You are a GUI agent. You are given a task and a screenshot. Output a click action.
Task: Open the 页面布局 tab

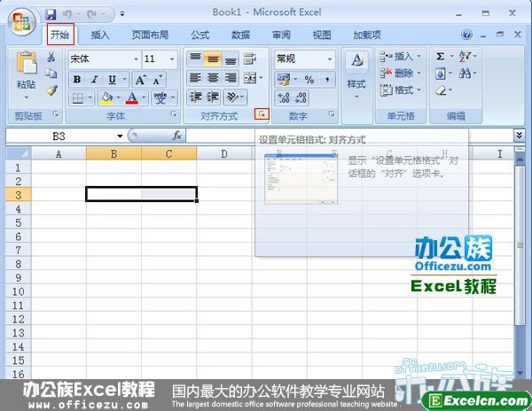(x=150, y=35)
